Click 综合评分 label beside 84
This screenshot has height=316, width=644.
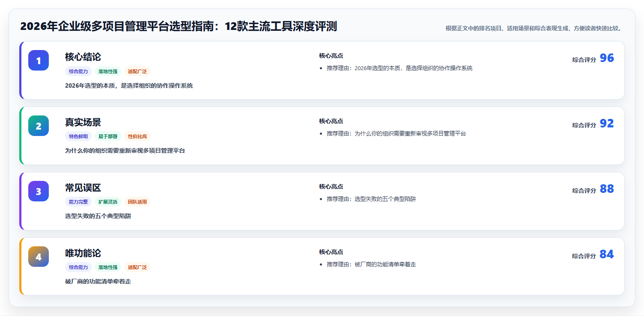(584, 256)
